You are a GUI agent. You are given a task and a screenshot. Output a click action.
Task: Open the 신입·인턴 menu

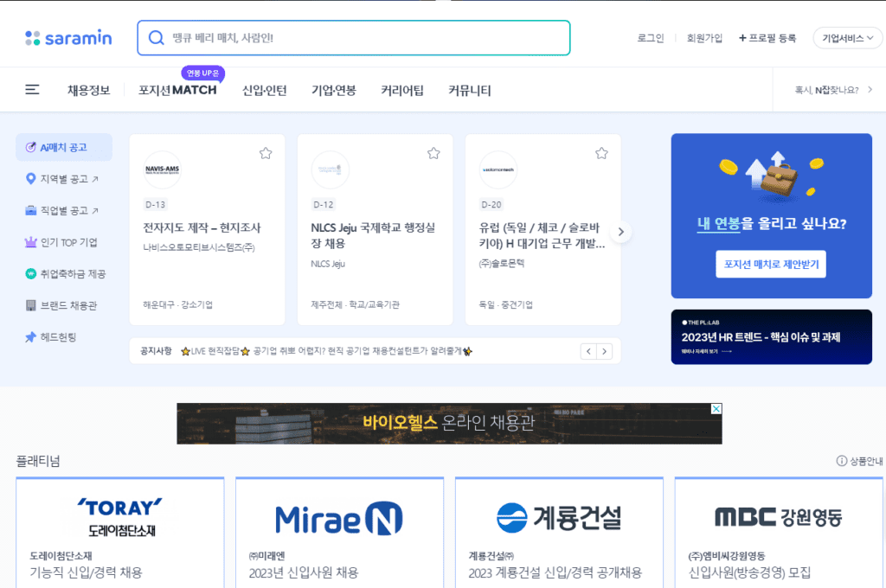pyautogui.click(x=265, y=91)
